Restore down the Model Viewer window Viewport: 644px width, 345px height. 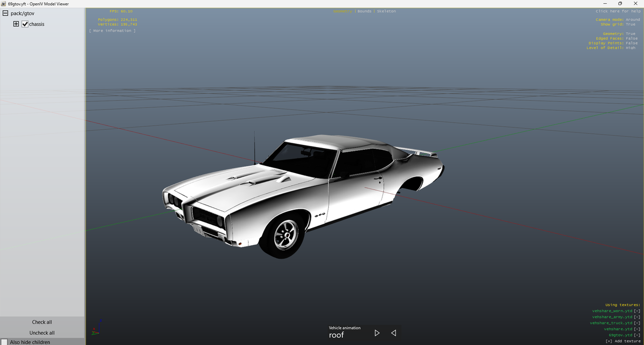[x=620, y=4]
